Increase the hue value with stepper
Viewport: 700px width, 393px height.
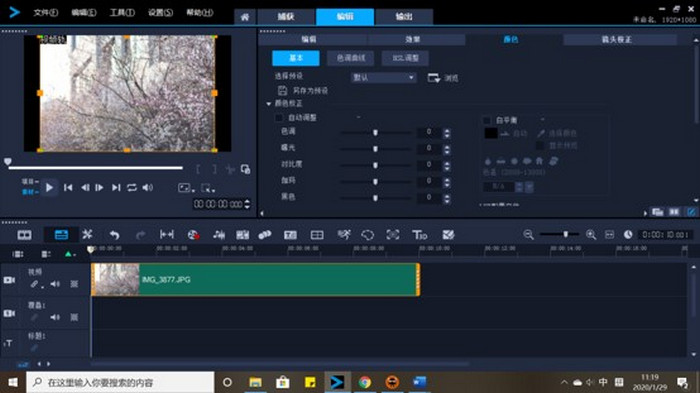(447, 130)
